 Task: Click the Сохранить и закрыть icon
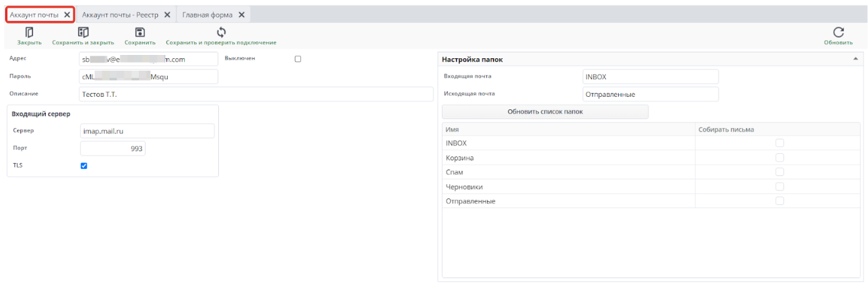point(83,33)
